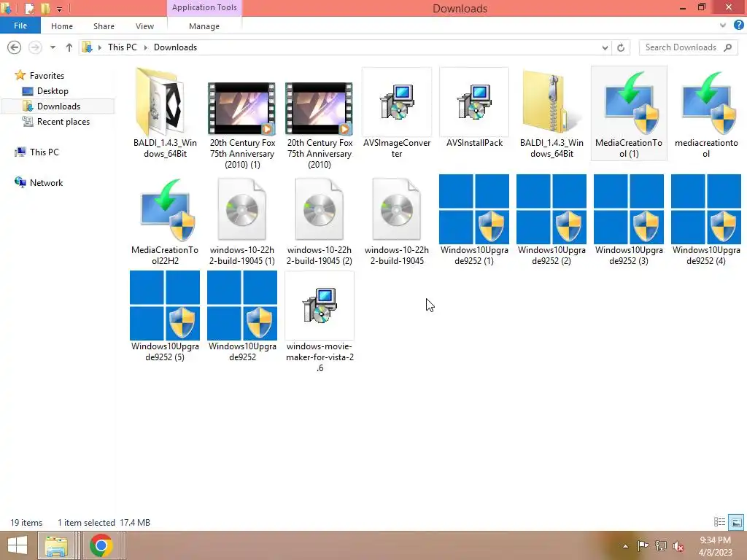Image resolution: width=747 pixels, height=560 pixels.
Task: Open the Home ribbon tab
Action: click(x=62, y=26)
